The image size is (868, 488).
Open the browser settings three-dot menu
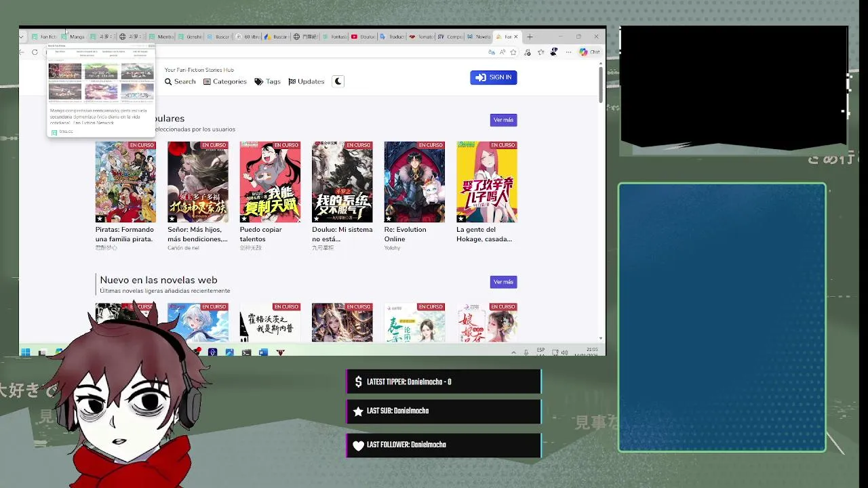point(568,52)
